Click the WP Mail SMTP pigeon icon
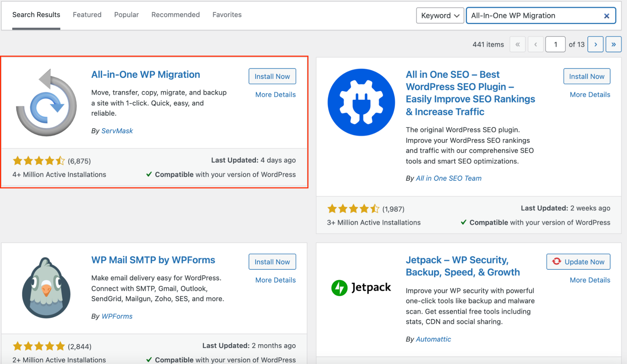The width and height of the screenshot is (627, 364). 46,288
